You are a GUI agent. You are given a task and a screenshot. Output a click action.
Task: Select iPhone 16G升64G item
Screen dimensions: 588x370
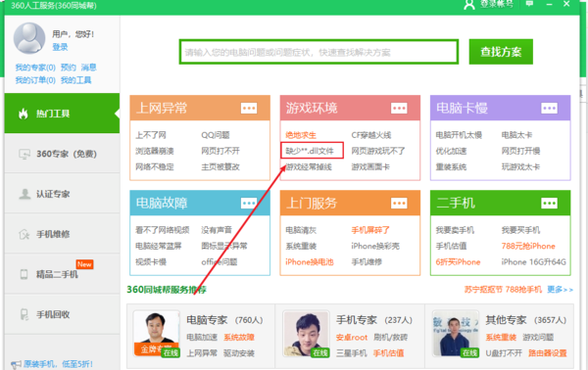pos(534,262)
